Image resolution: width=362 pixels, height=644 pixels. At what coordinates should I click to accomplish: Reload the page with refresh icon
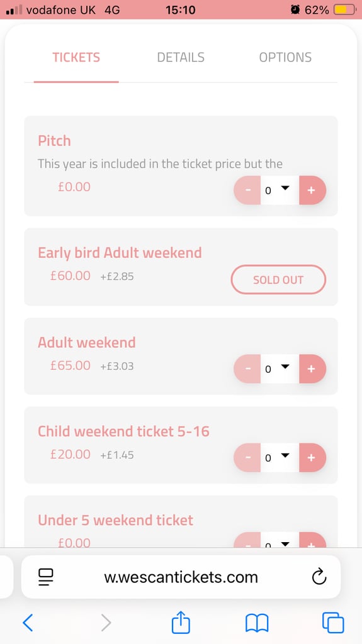[x=319, y=577]
